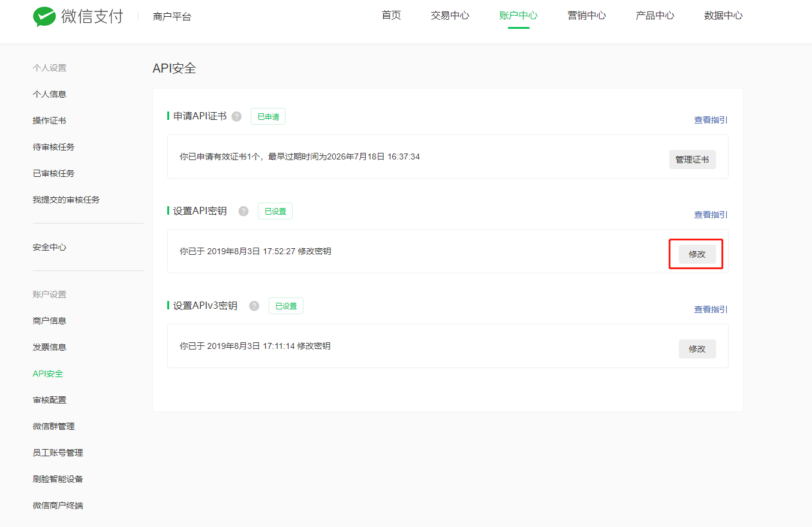Open 操作证书 sidebar item
The width and height of the screenshot is (812, 527).
[x=49, y=121]
